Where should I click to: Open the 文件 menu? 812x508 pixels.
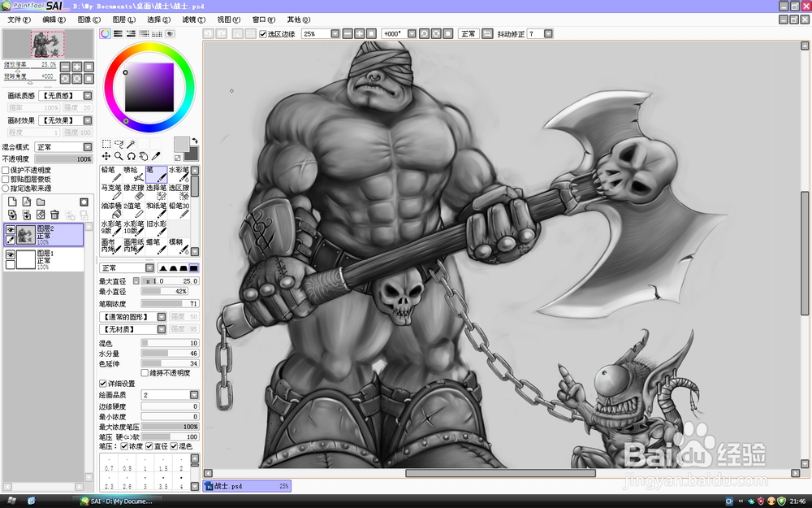pyautogui.click(x=19, y=20)
